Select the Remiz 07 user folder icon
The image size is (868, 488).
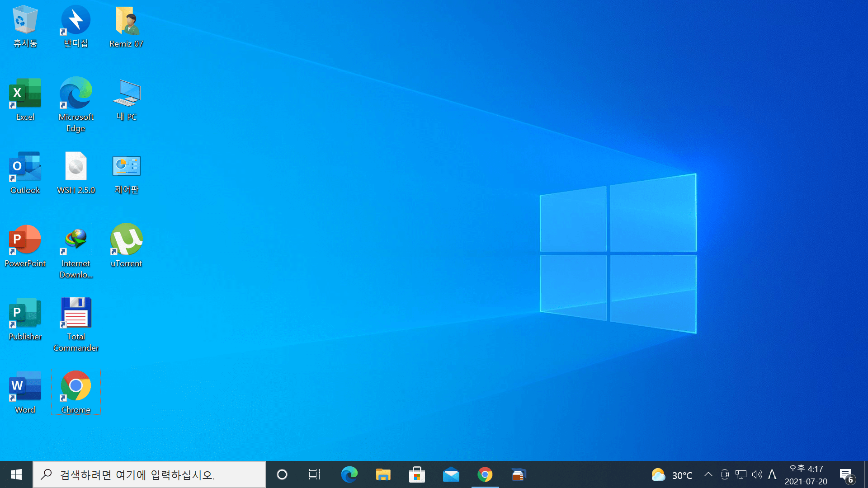(x=126, y=26)
